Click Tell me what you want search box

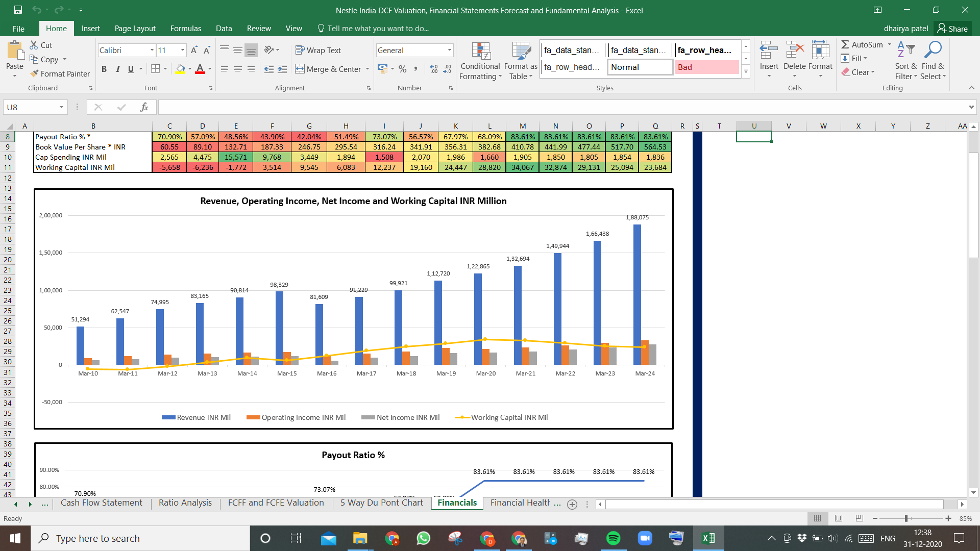click(x=373, y=29)
